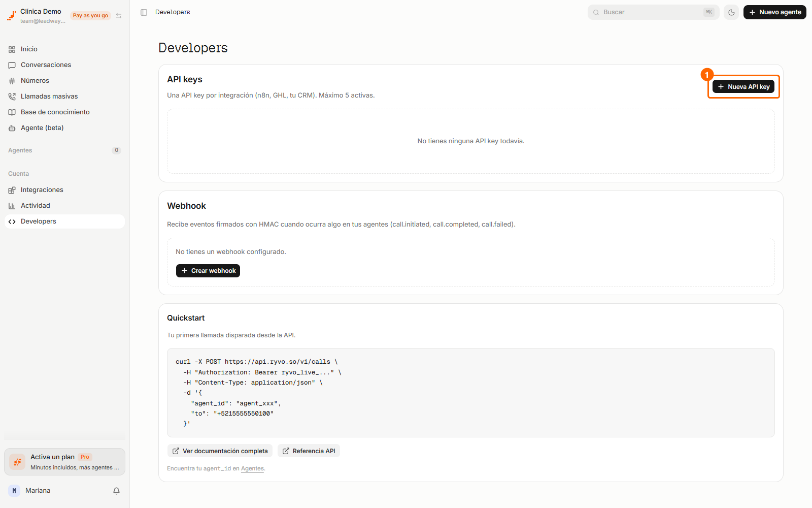Open the Integraciones icon

(x=12, y=190)
